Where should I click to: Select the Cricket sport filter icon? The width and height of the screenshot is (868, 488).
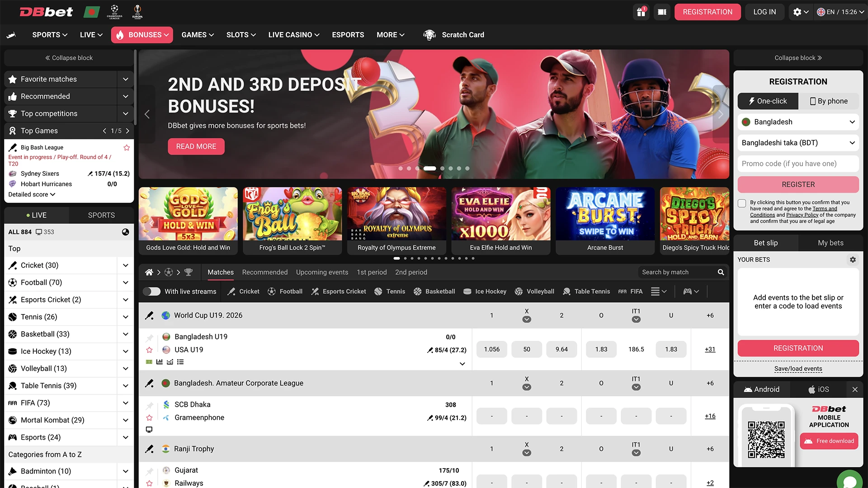click(x=231, y=291)
